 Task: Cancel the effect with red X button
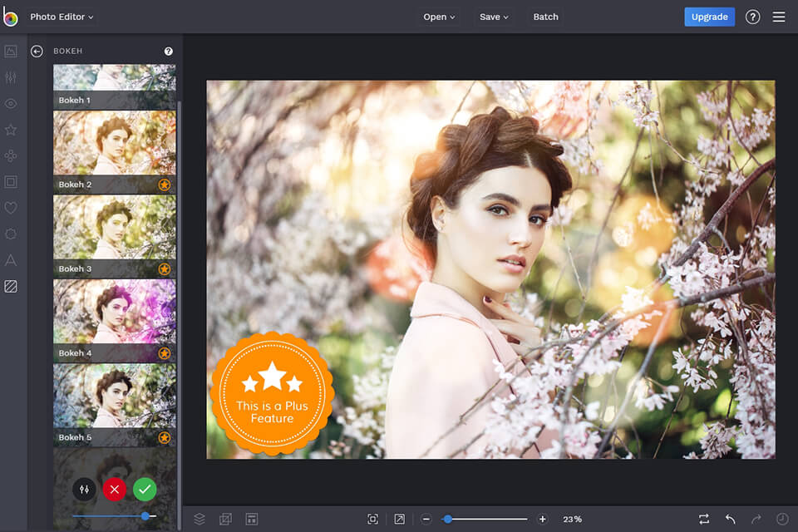click(x=114, y=490)
